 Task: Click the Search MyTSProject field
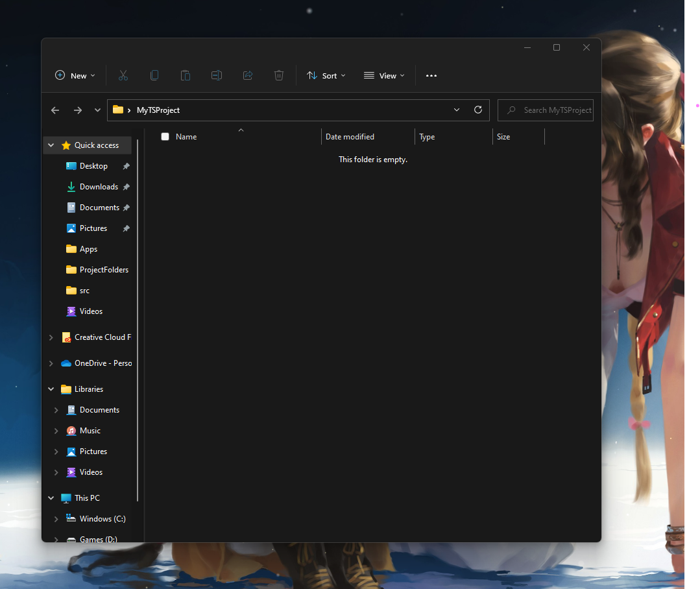click(546, 110)
